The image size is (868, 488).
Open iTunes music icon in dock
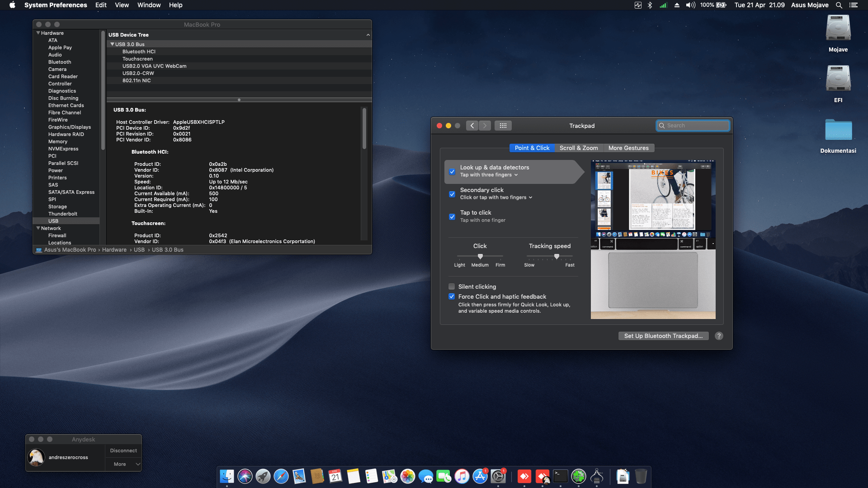coord(462,476)
